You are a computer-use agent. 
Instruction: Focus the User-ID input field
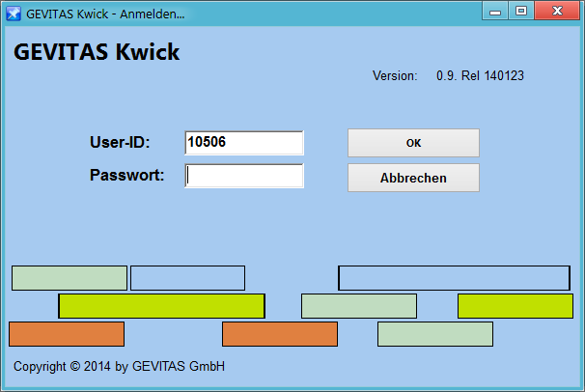point(244,143)
